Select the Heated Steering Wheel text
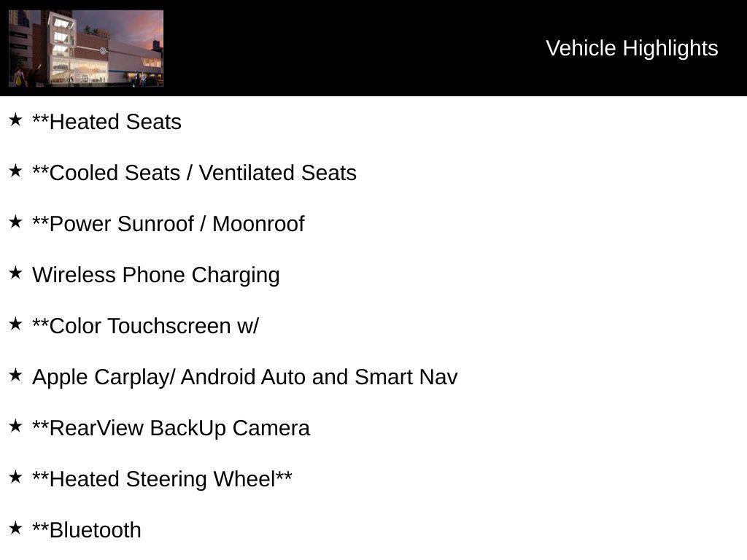 tap(162, 479)
